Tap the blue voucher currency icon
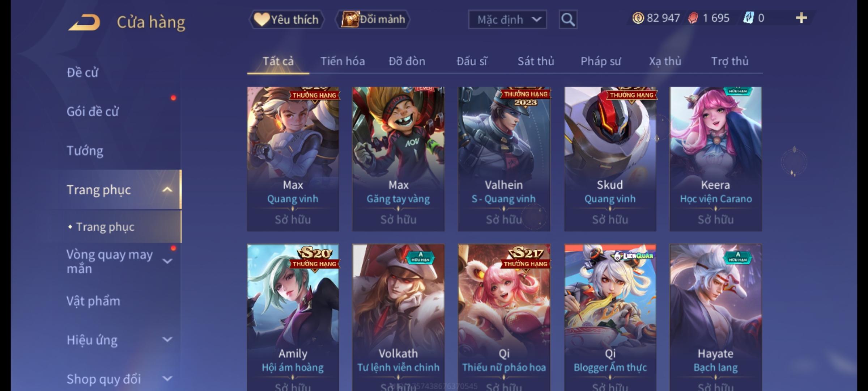868x391 pixels. click(x=748, y=18)
